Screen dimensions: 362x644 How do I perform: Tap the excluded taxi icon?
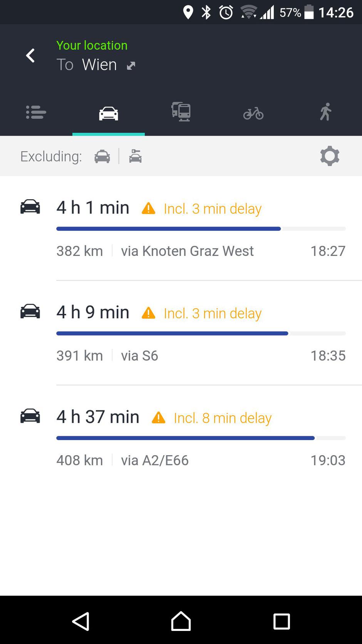click(x=102, y=156)
